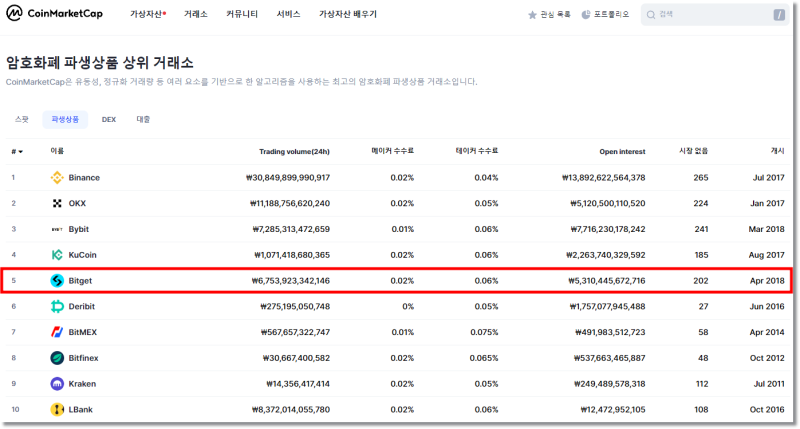Click the OKX logo icon

click(57, 203)
